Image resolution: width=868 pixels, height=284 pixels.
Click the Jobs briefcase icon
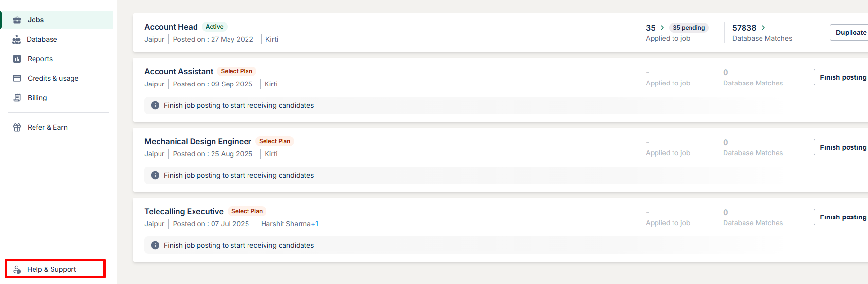pyautogui.click(x=17, y=20)
